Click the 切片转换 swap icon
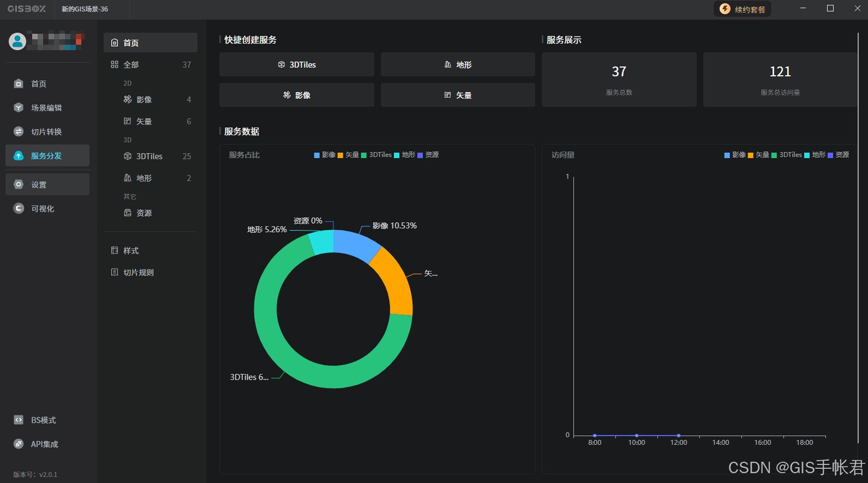 [19, 131]
